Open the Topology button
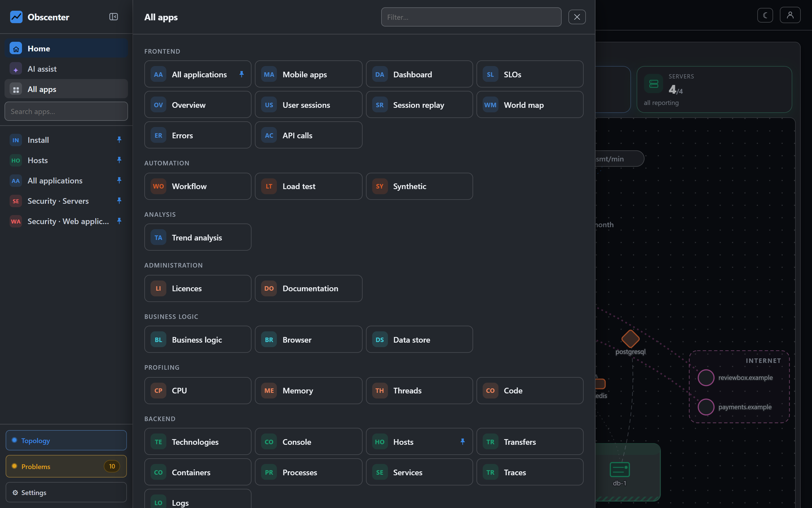Viewport: 812px width, 508px height. click(66, 440)
